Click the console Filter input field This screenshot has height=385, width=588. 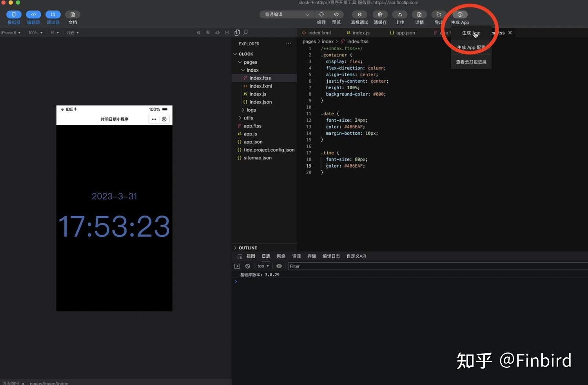[438, 266]
